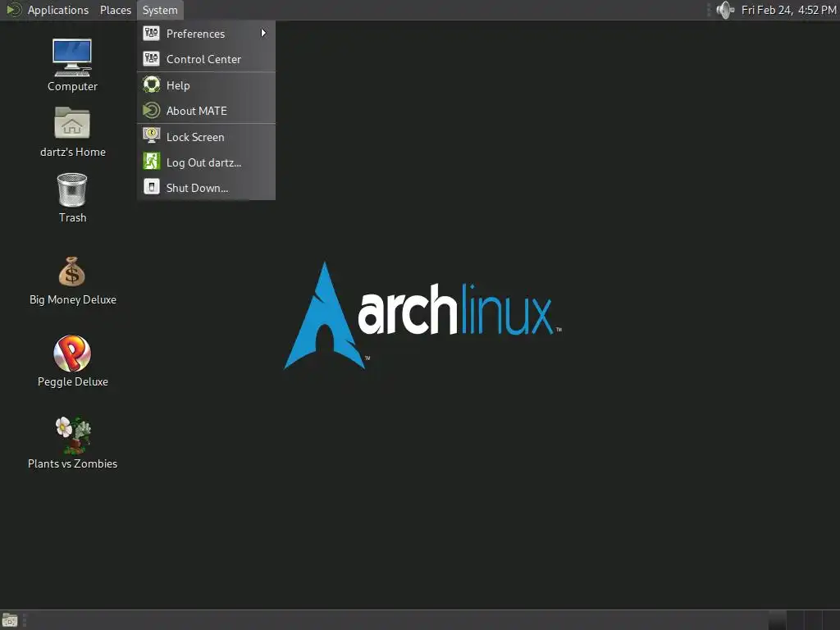This screenshot has width=840, height=630.
Task: Choose Help from System menu
Action: coord(206,85)
